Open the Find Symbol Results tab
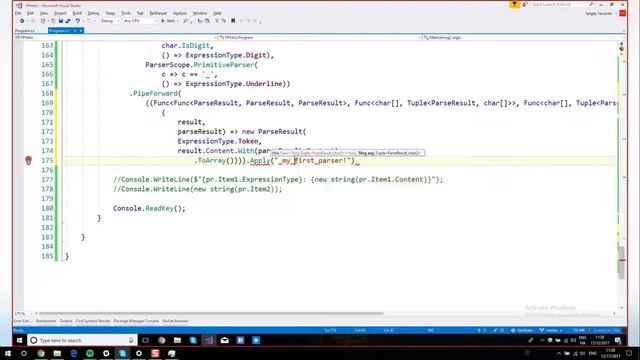Viewport: 640px width, 360px height. pos(93,321)
